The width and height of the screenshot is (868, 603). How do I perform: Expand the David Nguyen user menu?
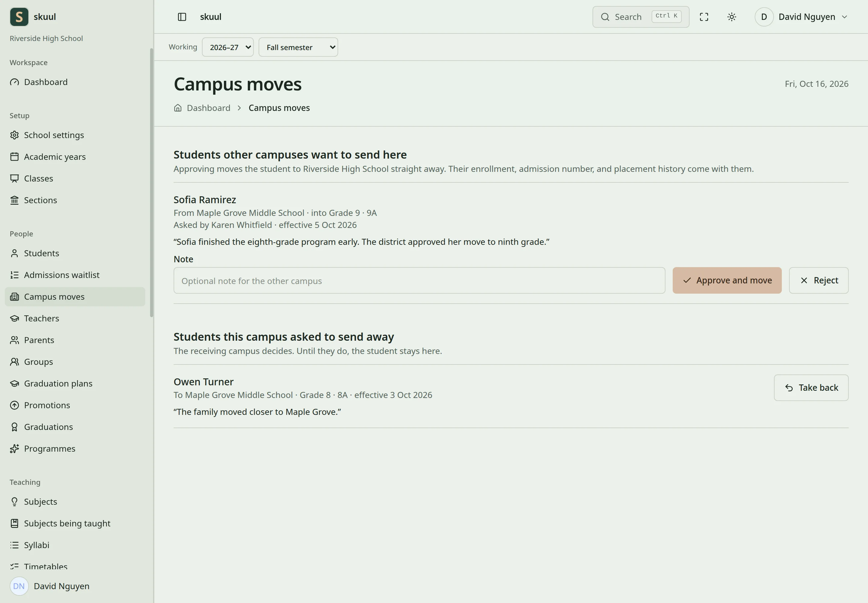click(x=801, y=17)
